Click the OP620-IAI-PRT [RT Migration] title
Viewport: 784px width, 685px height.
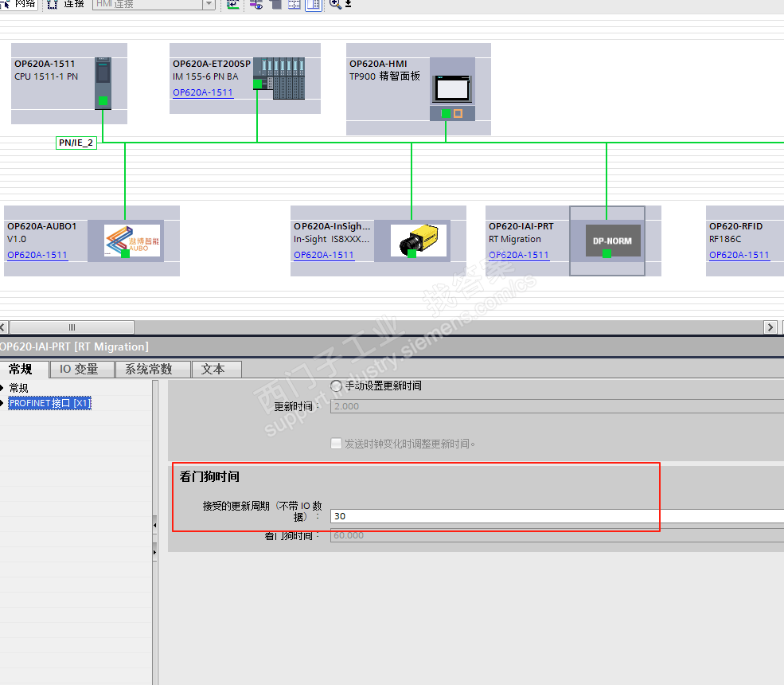[74, 346]
